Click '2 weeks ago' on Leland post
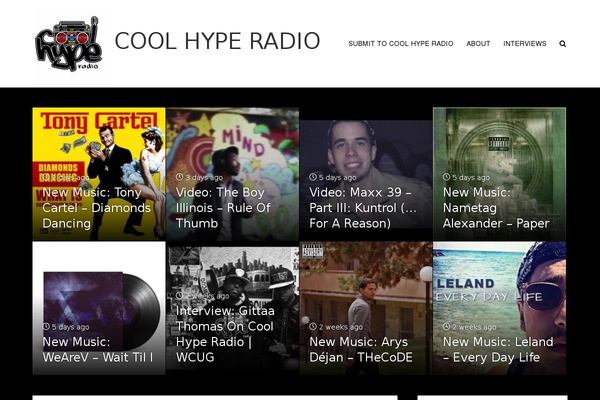The width and height of the screenshot is (600, 400). click(x=474, y=327)
